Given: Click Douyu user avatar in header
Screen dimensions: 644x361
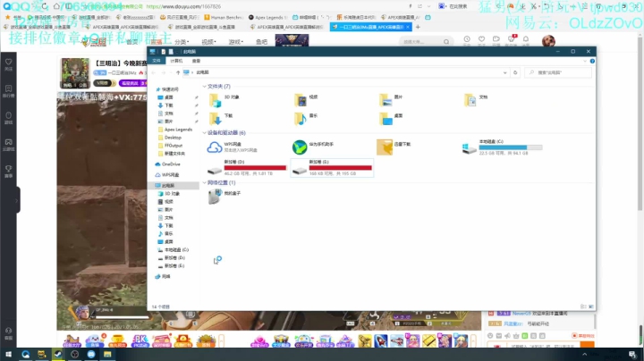Looking at the screenshot, I should click(548, 41).
